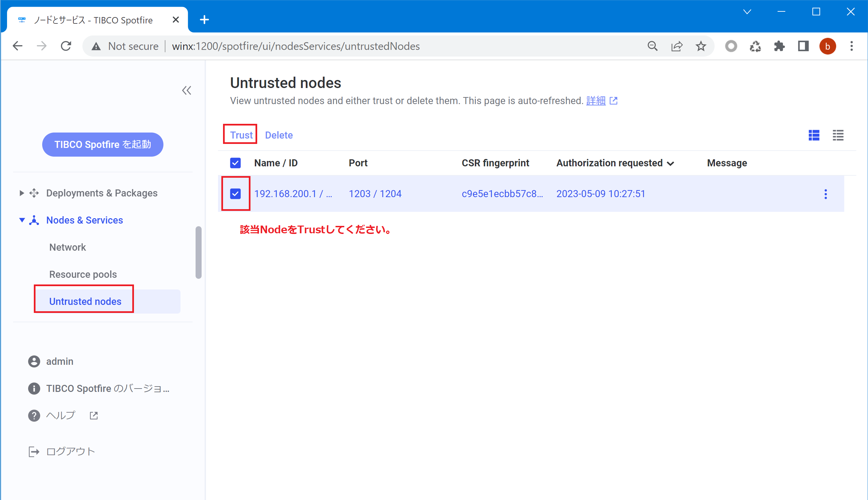Click the address bar URL
Viewport: 868px width, 500px height.
296,46
